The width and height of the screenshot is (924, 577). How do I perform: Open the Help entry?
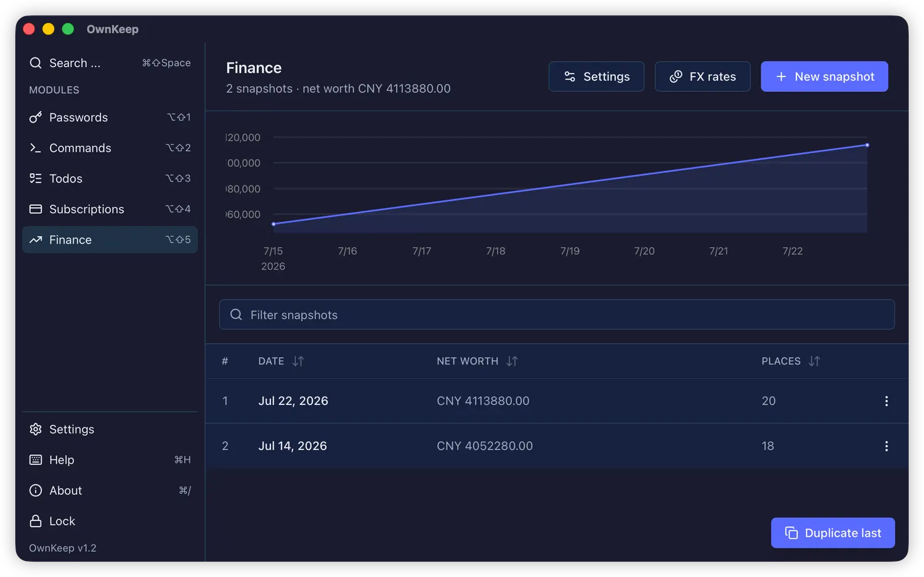tap(110, 460)
